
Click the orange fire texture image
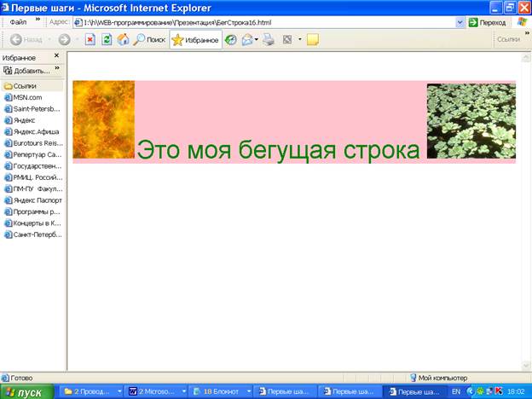(104, 119)
